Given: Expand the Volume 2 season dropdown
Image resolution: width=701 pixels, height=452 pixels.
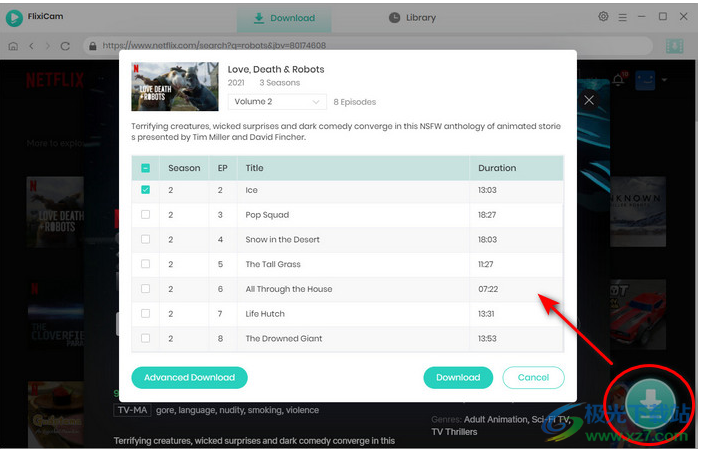Looking at the screenshot, I should pos(277,102).
